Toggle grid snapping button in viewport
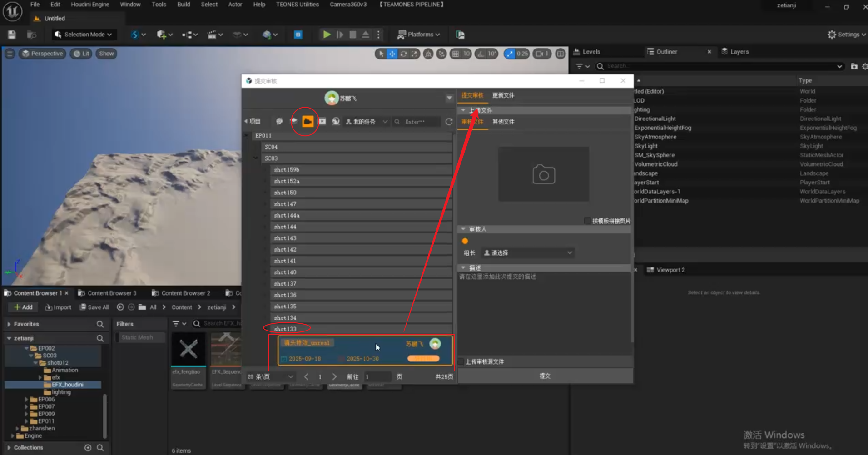 point(455,54)
